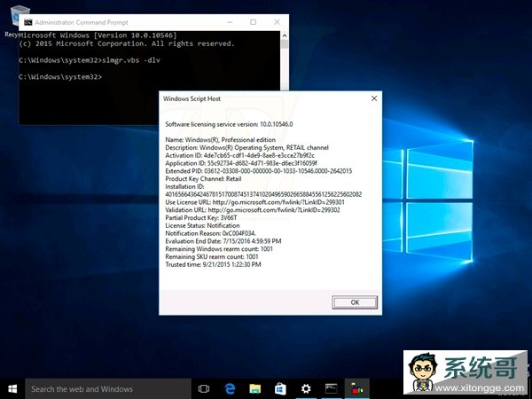Click the Activation ID line
The image size is (532, 399).
tap(240, 155)
